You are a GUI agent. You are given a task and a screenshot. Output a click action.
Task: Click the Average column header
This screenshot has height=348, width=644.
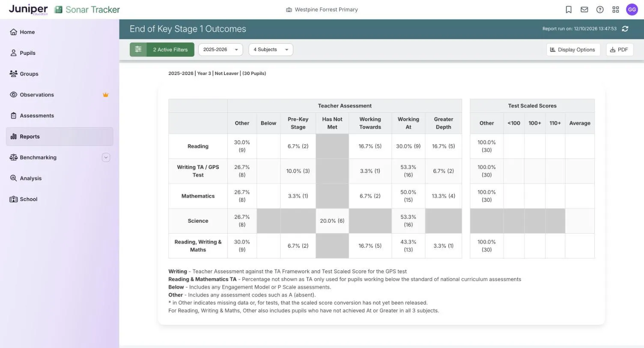tap(580, 123)
